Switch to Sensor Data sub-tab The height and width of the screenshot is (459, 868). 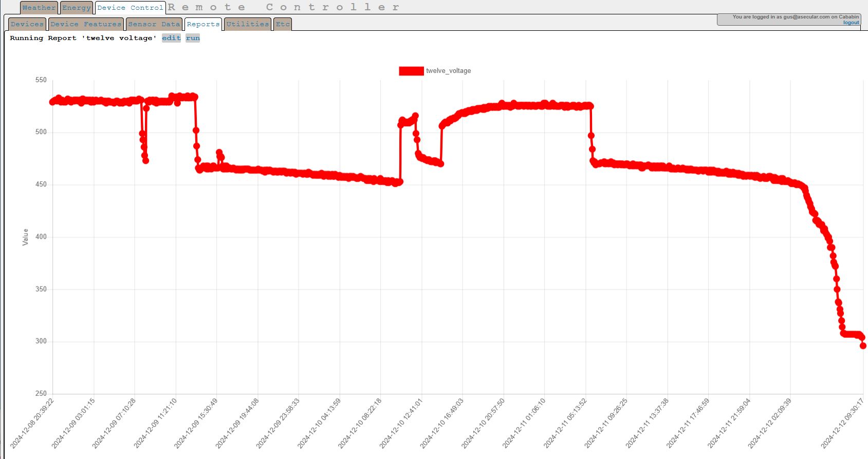coord(154,24)
